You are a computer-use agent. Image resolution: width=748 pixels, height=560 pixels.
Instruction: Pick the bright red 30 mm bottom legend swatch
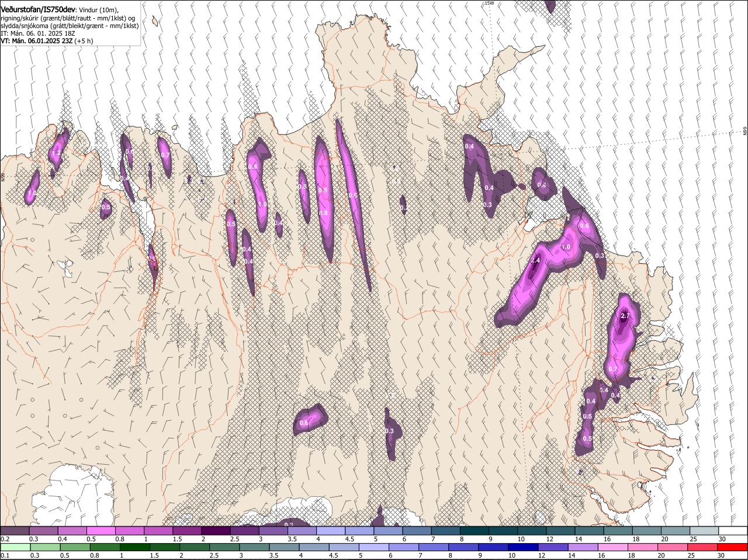point(733,548)
